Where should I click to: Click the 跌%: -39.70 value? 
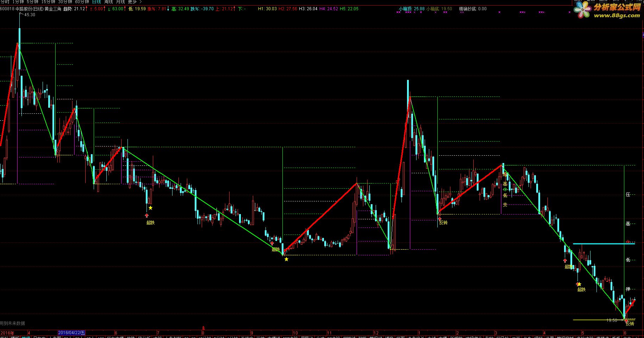(x=202, y=9)
